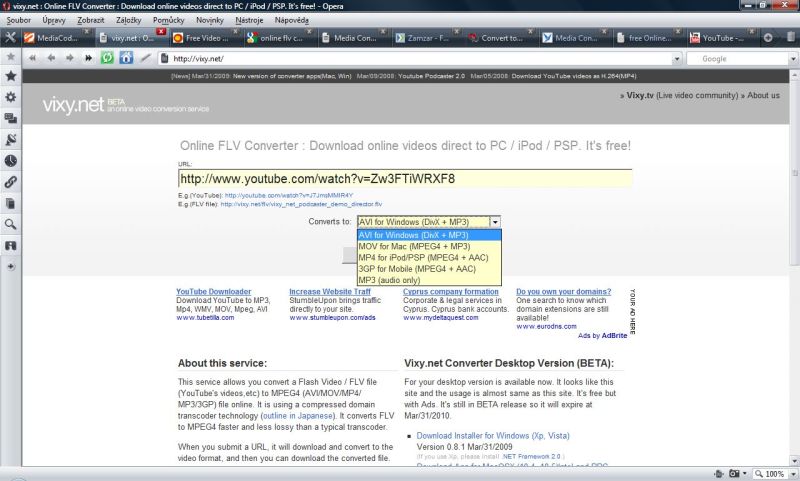This screenshot has height=481, width=800.
Task: Click Download Installer for Windows link
Action: coord(493,436)
